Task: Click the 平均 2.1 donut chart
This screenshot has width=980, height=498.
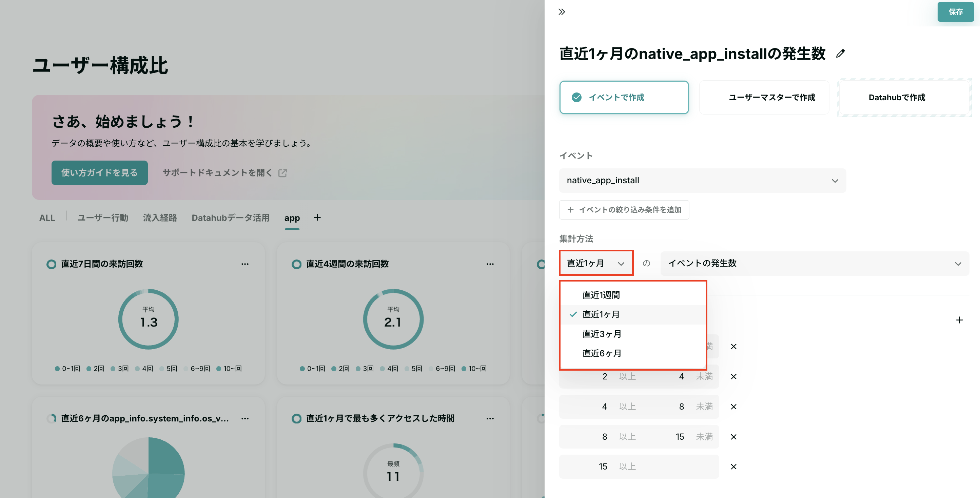Action: coord(393,319)
